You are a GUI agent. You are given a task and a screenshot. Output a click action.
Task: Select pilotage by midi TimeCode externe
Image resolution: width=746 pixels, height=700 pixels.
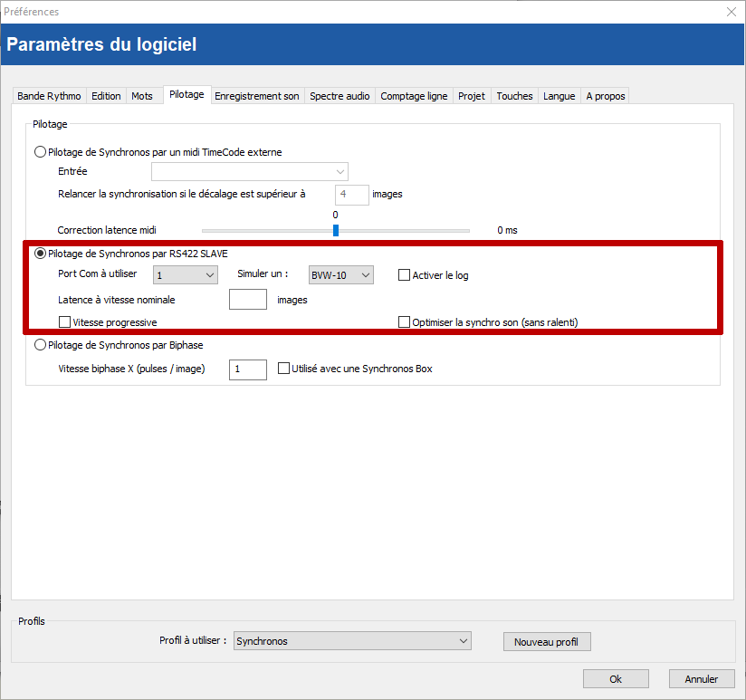pos(41,152)
